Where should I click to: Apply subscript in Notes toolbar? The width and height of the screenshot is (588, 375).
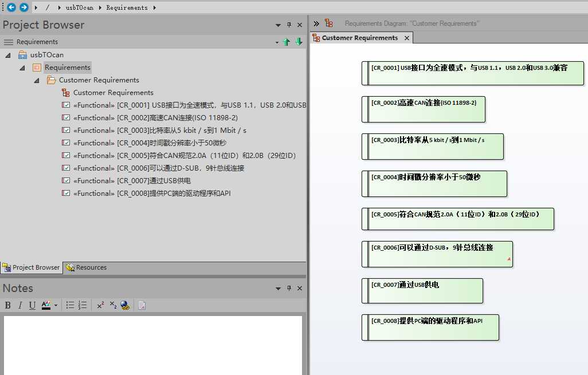[113, 305]
